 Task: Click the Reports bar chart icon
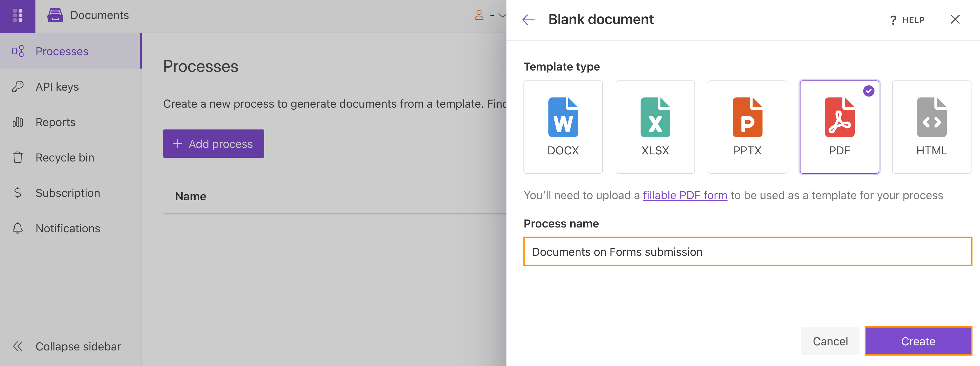click(x=18, y=122)
